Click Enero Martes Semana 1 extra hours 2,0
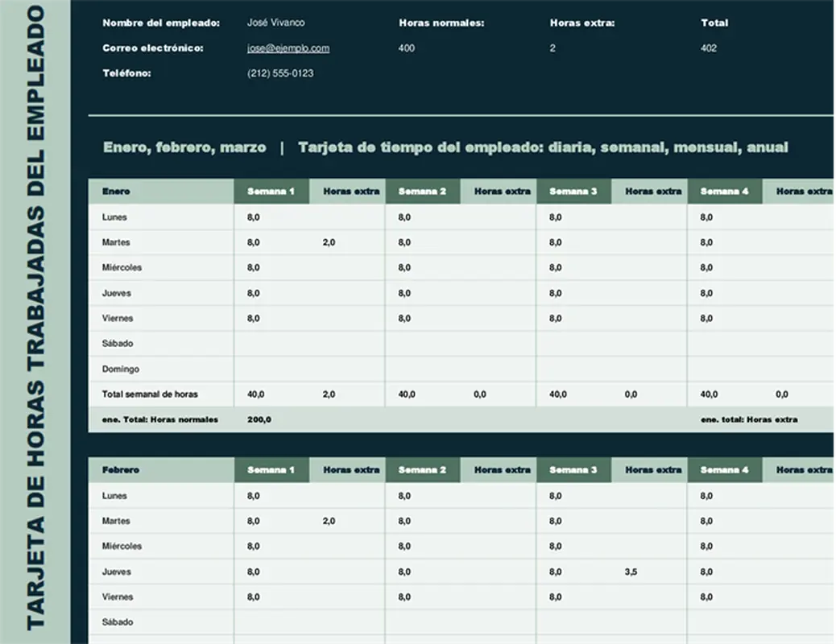Image resolution: width=836 pixels, height=644 pixels. coord(329,242)
